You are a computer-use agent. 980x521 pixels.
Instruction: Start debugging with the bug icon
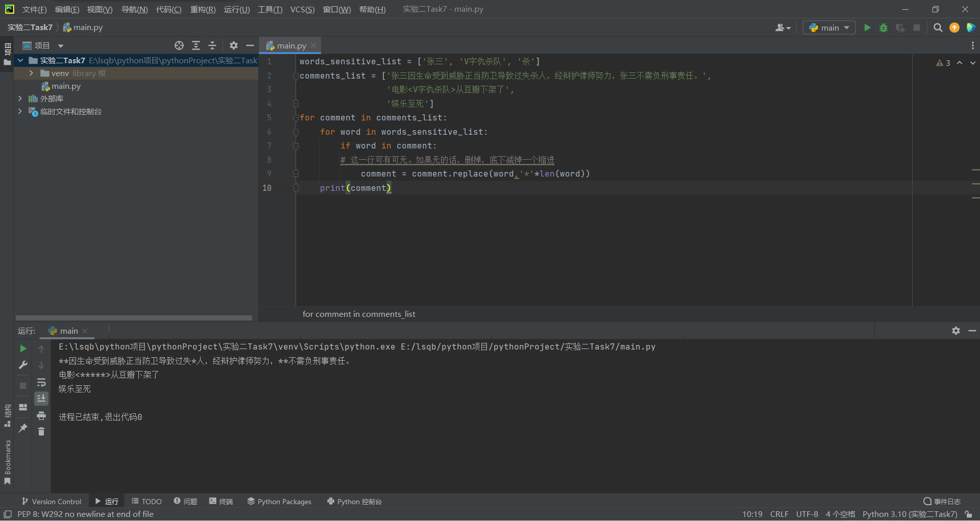coord(884,28)
